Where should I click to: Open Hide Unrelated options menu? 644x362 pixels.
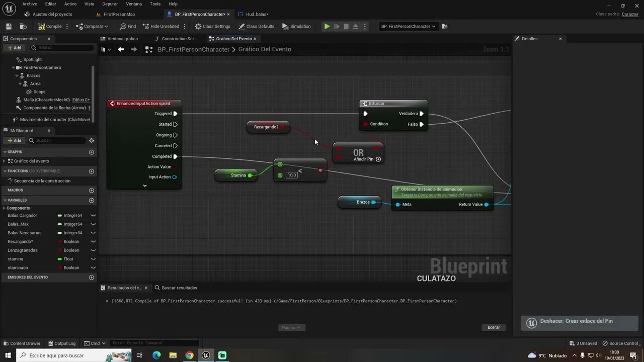tap(184, 26)
